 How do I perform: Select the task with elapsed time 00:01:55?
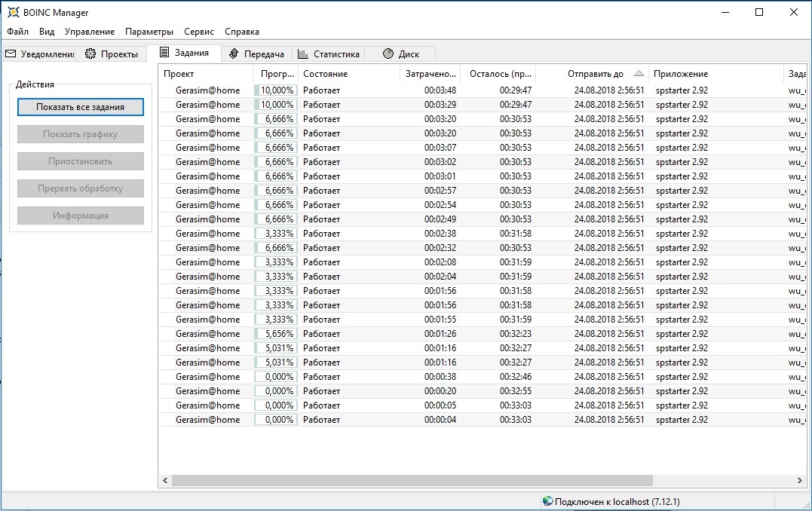coord(482,320)
